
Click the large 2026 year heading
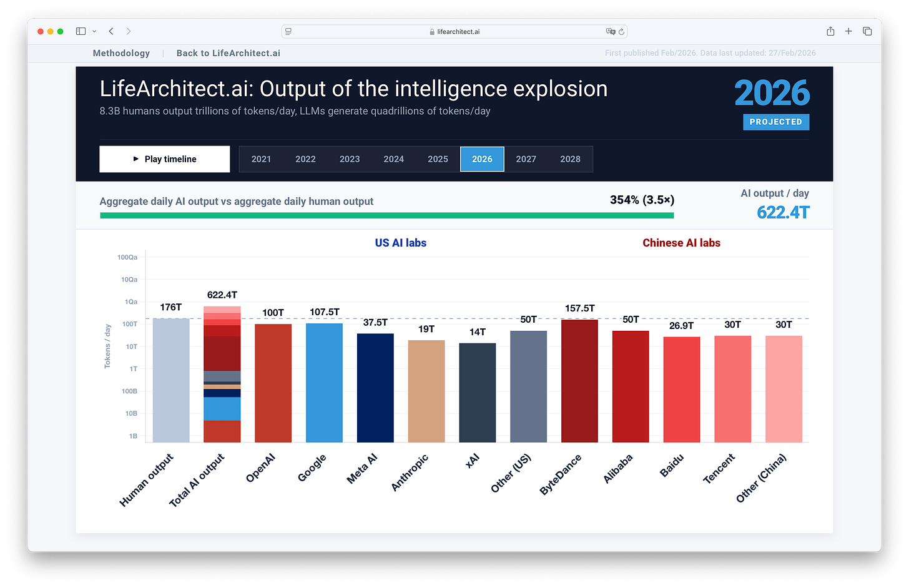click(772, 93)
